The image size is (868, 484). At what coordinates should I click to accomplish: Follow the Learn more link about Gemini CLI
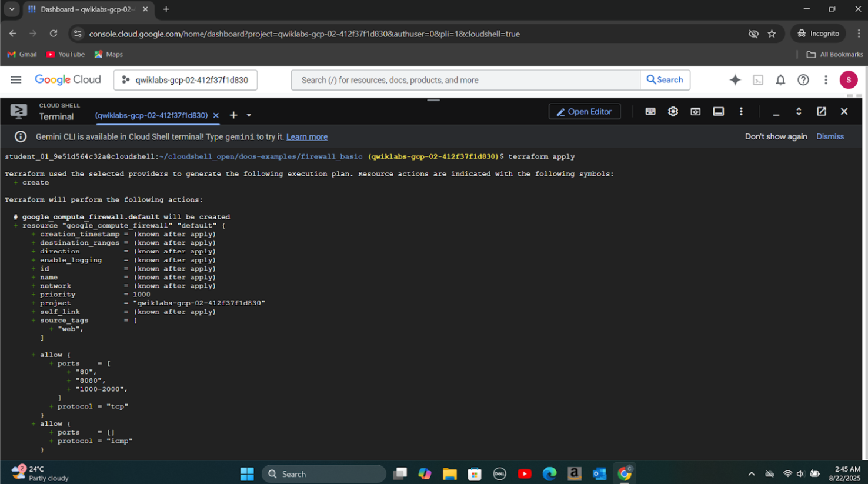tap(306, 137)
